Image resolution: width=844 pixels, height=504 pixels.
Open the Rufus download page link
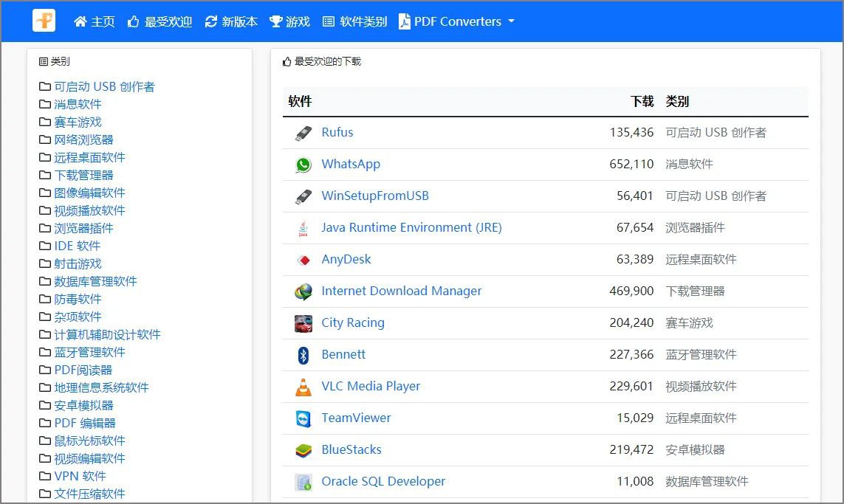coord(337,133)
